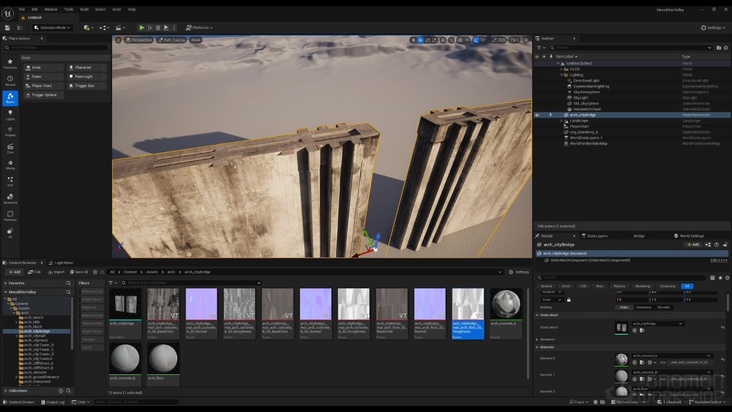Place a Character actor
This screenshot has width=732, height=412.
pos(86,67)
